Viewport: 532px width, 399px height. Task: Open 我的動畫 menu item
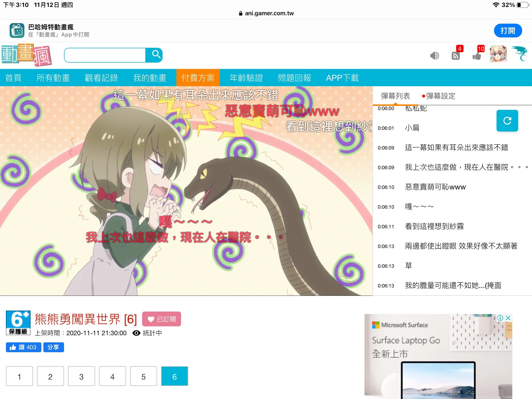coord(150,78)
